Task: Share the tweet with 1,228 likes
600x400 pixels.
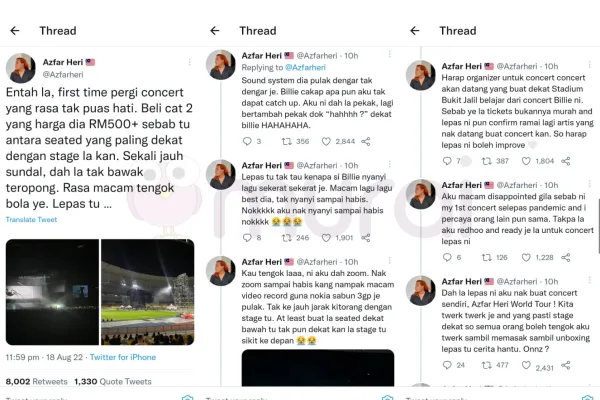Action: click(x=566, y=258)
